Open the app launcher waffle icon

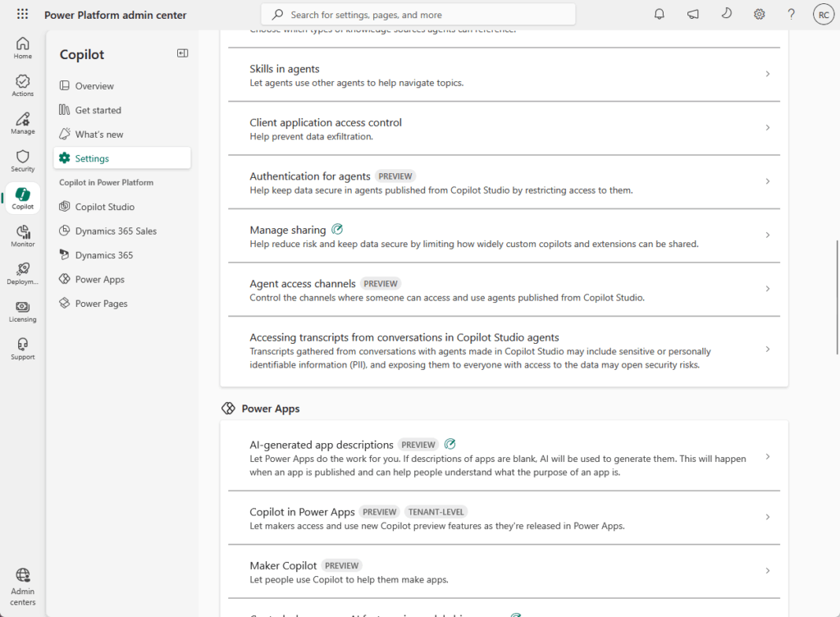pyautogui.click(x=22, y=15)
